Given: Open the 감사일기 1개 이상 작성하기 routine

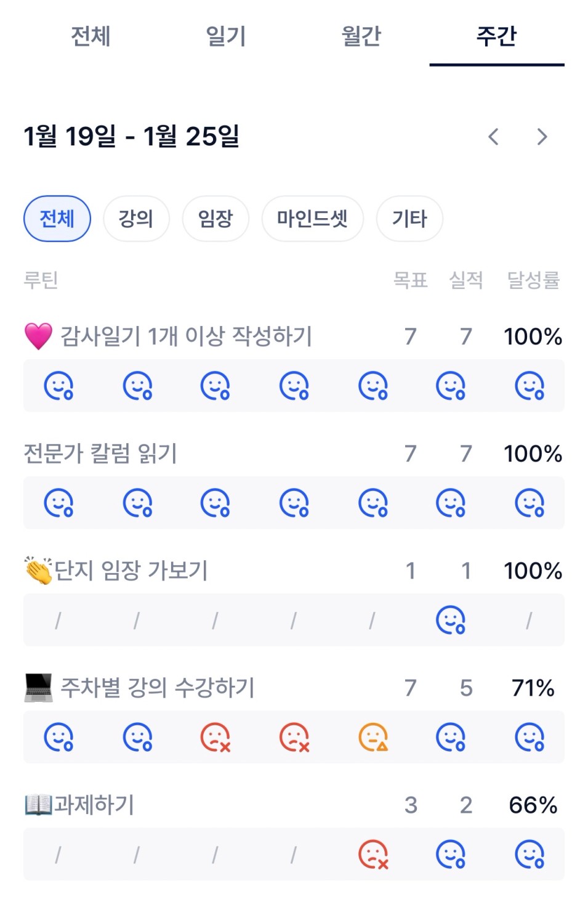Looking at the screenshot, I should pyautogui.click(x=186, y=336).
